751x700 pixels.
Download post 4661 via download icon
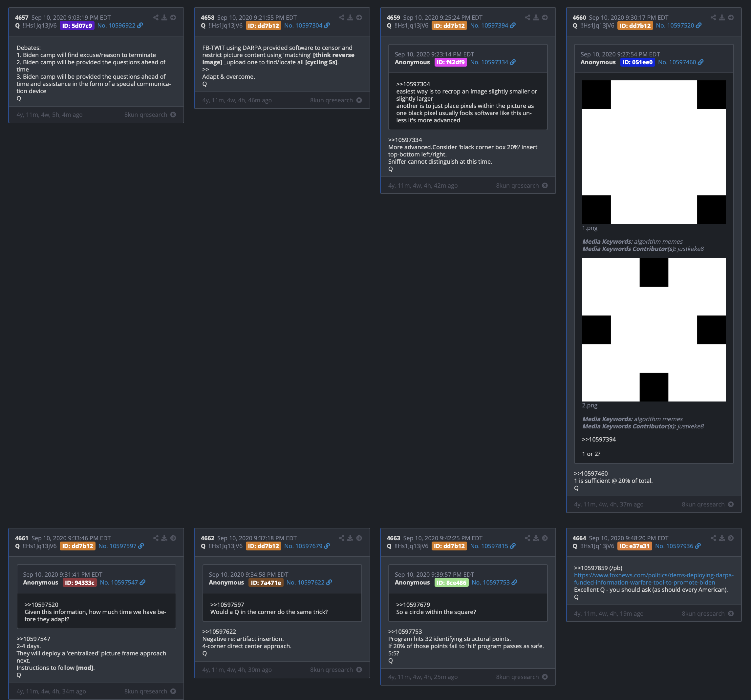(164, 538)
